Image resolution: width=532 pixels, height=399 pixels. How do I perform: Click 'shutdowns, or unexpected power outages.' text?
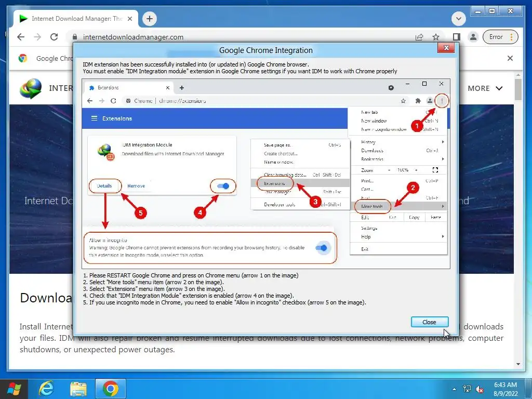pyautogui.click(x=97, y=350)
